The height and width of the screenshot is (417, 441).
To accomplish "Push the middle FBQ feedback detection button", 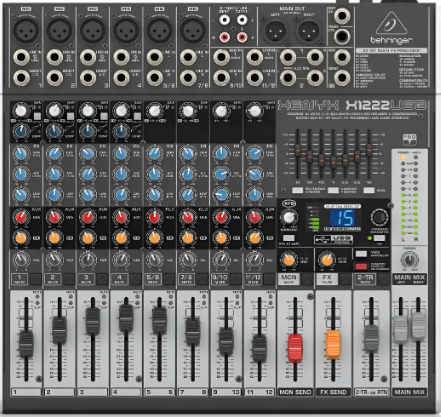I will click(x=333, y=190).
